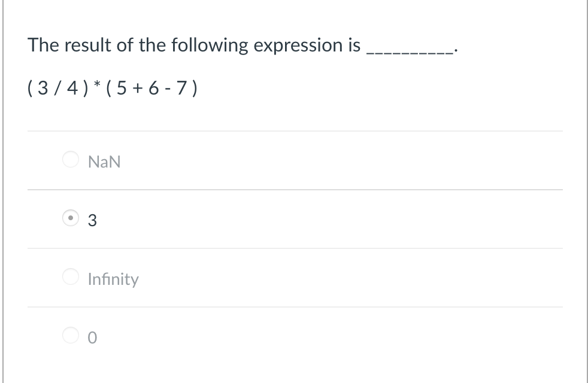Click the divider below the Infinity option
588x383 pixels.
pyautogui.click(x=295, y=308)
